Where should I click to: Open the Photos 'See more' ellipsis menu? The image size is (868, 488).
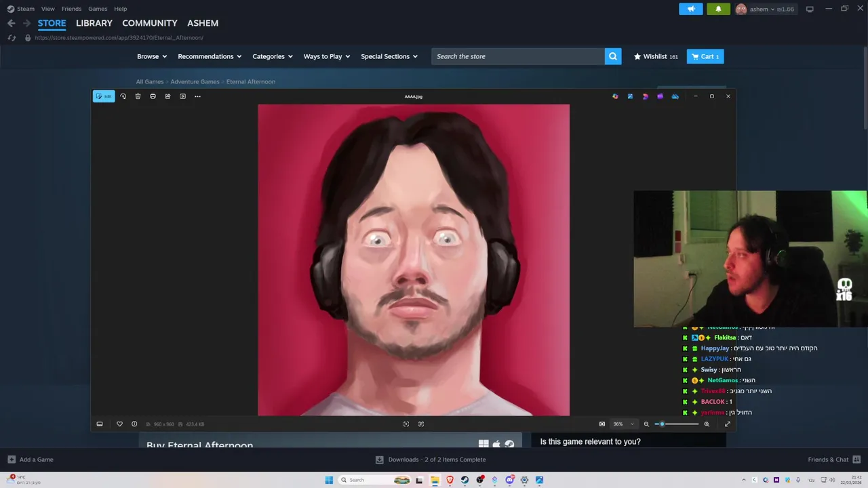[197, 96]
